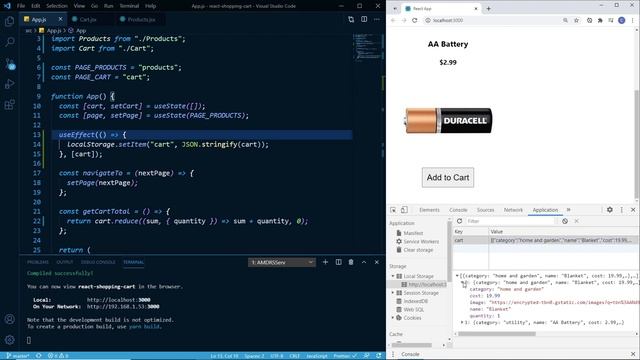Show more DevTools tabs chevron
640x360 pixels.
569,210
